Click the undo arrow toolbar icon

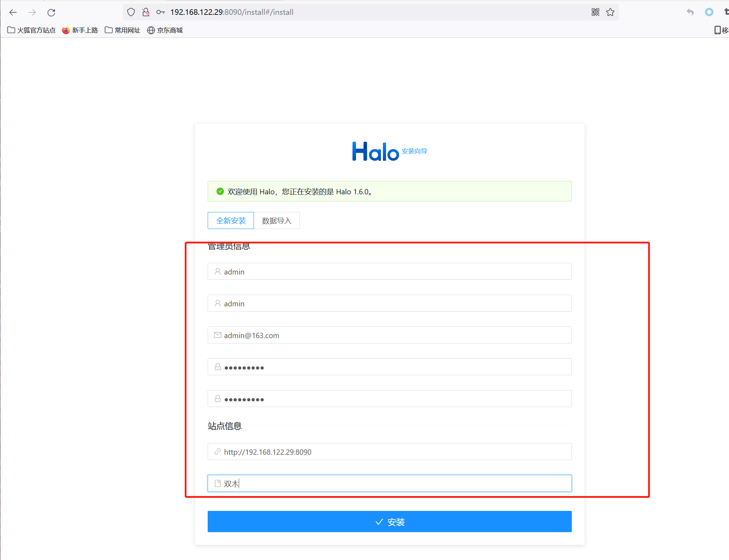(690, 12)
